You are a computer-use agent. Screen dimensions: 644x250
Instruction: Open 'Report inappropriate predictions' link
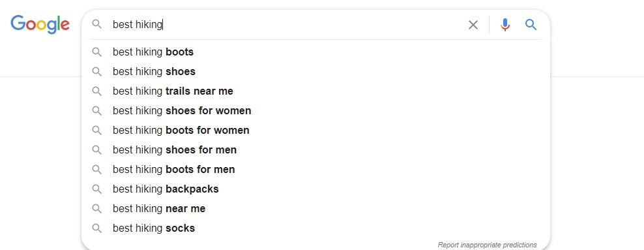[x=487, y=245]
